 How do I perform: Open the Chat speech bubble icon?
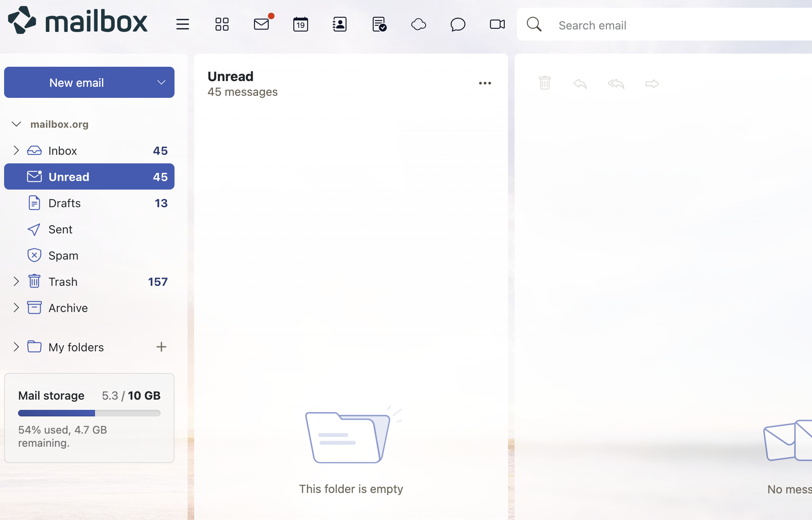458,25
